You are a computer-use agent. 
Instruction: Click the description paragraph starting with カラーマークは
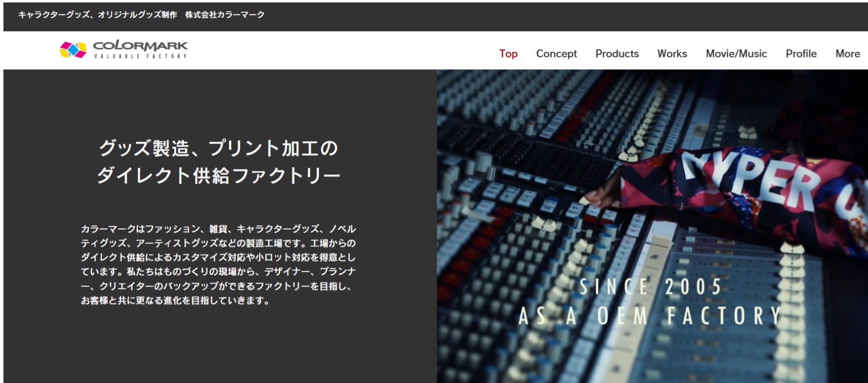click(218, 264)
